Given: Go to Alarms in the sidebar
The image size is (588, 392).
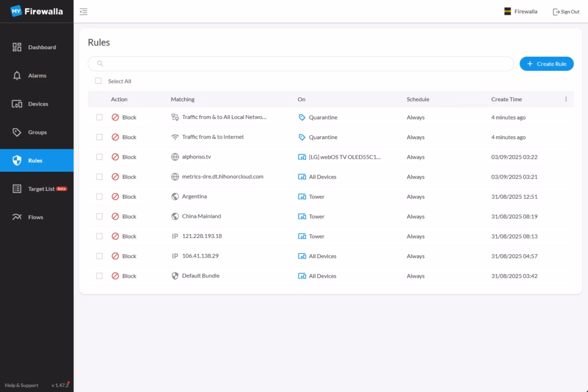Looking at the screenshot, I should 36,76.
